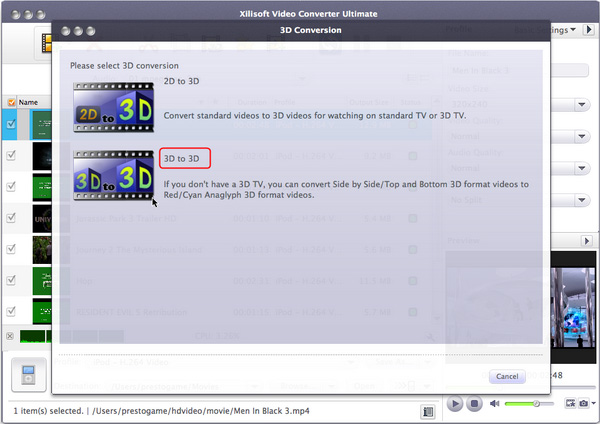Image resolution: width=600 pixels, height=424 pixels.
Task: Cancel the 3D Conversion dialog
Action: coord(507,377)
